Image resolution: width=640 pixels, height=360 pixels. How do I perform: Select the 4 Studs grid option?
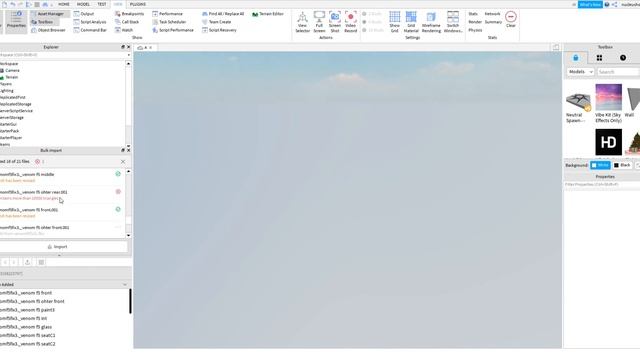(372, 22)
